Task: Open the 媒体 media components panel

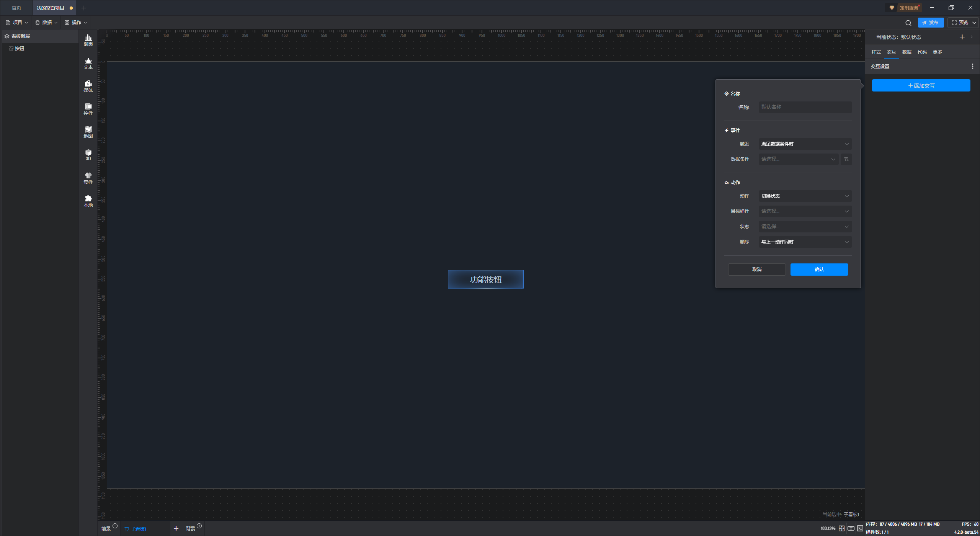Action: tap(88, 86)
